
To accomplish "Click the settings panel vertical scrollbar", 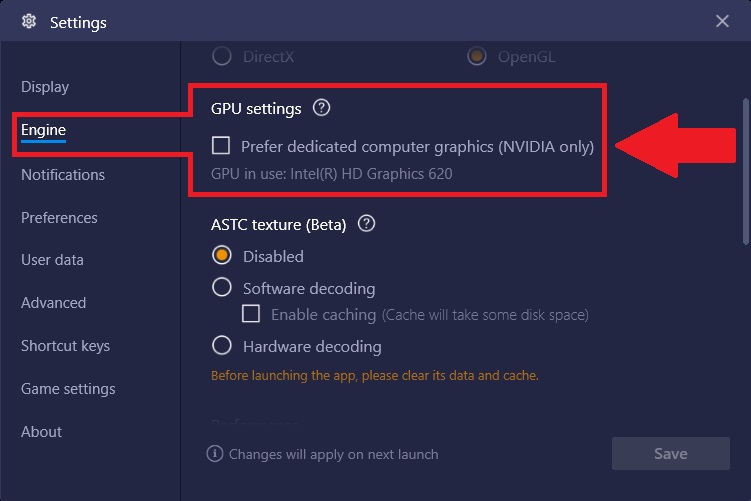I will point(746,172).
